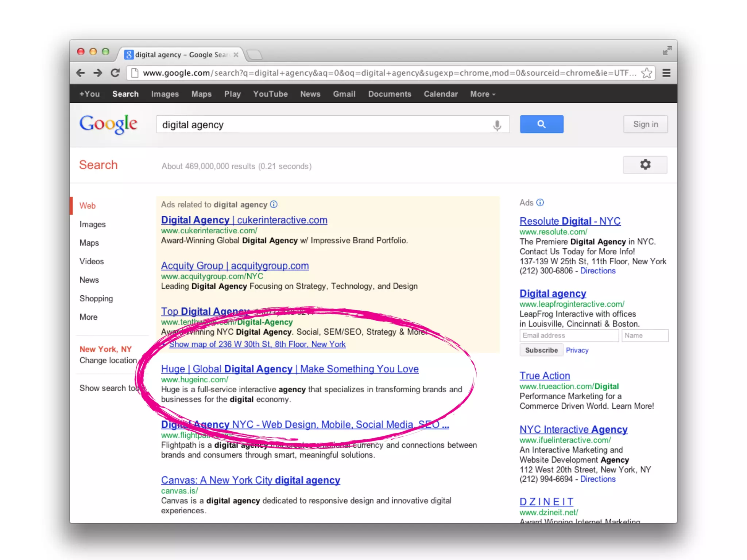Bookmark the page with the star icon
747x560 pixels.
[x=646, y=73]
